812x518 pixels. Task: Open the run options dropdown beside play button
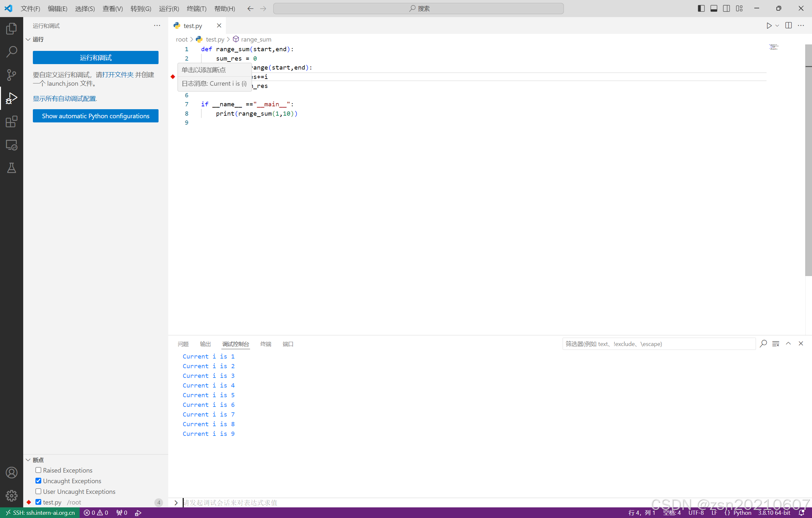click(x=777, y=25)
